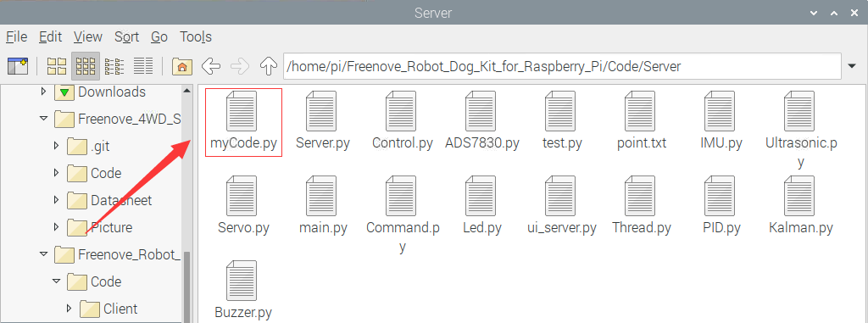Screen dimensions: 868x323
Task: Select the Kalman.py file icon
Action: coord(800,196)
